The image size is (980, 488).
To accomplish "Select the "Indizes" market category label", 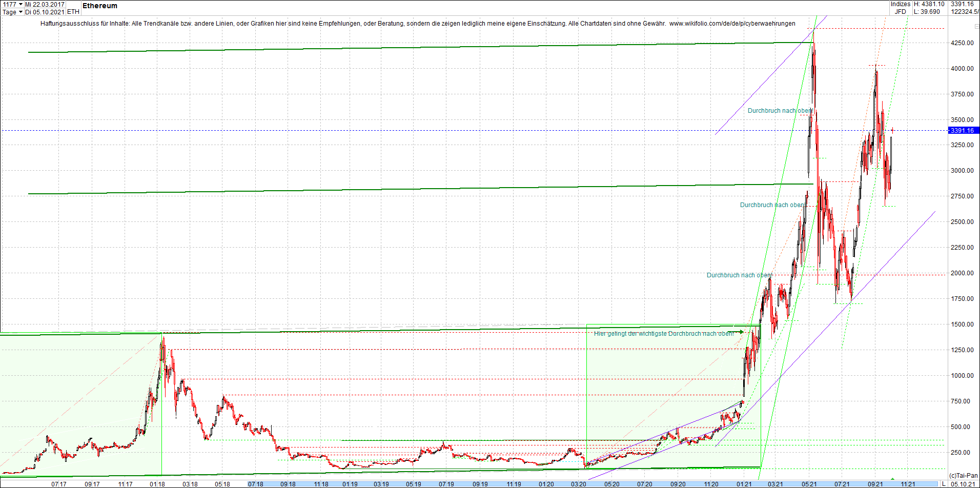I will (x=901, y=4).
